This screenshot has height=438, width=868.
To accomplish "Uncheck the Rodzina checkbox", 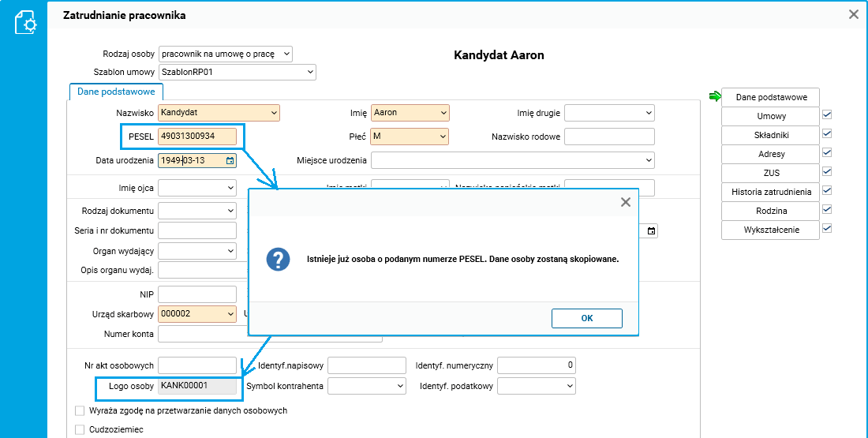I will coord(827,209).
